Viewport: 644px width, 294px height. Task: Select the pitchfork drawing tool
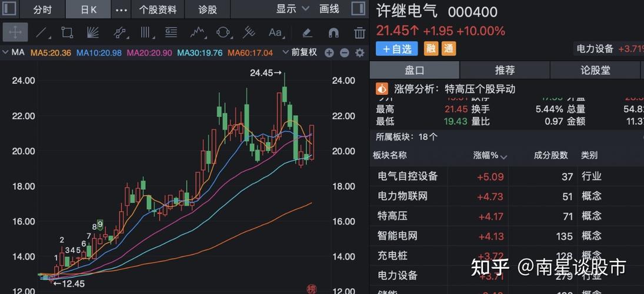coord(249,32)
